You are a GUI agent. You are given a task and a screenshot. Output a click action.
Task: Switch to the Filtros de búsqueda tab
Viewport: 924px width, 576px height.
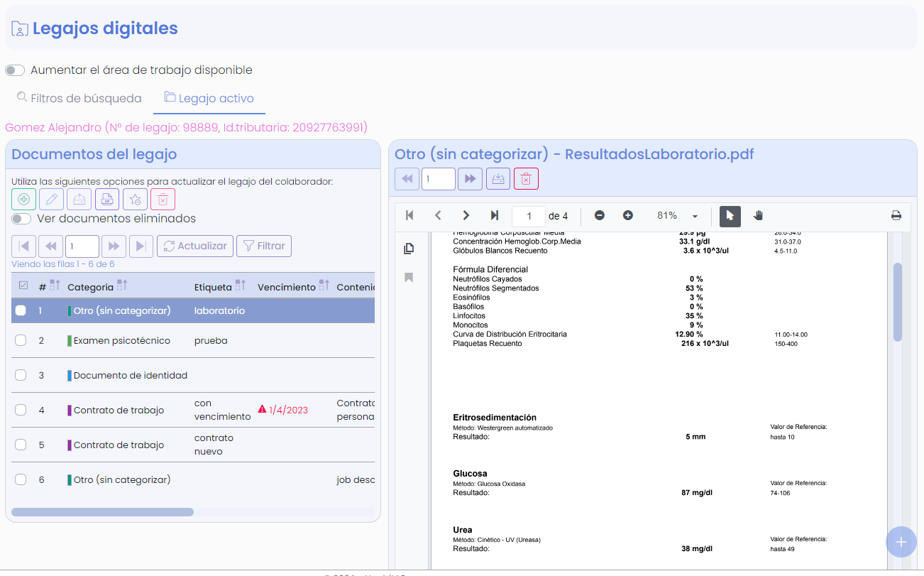tap(79, 99)
